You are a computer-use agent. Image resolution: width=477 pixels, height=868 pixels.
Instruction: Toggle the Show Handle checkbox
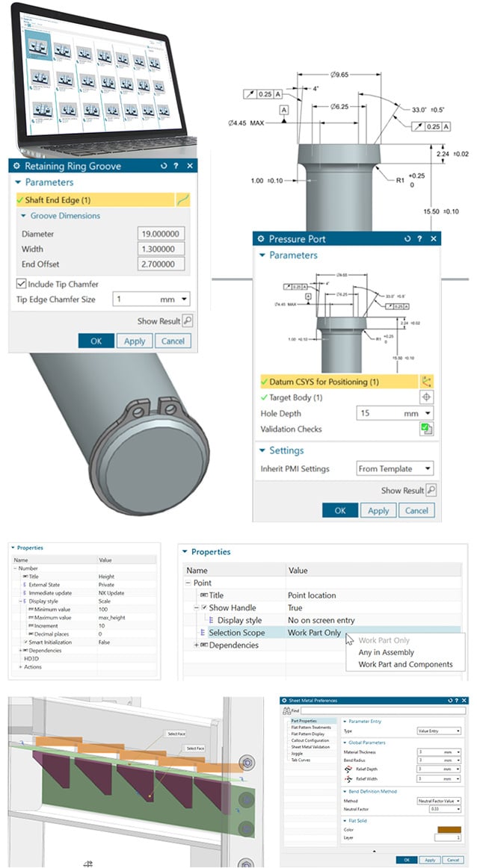[x=203, y=608]
